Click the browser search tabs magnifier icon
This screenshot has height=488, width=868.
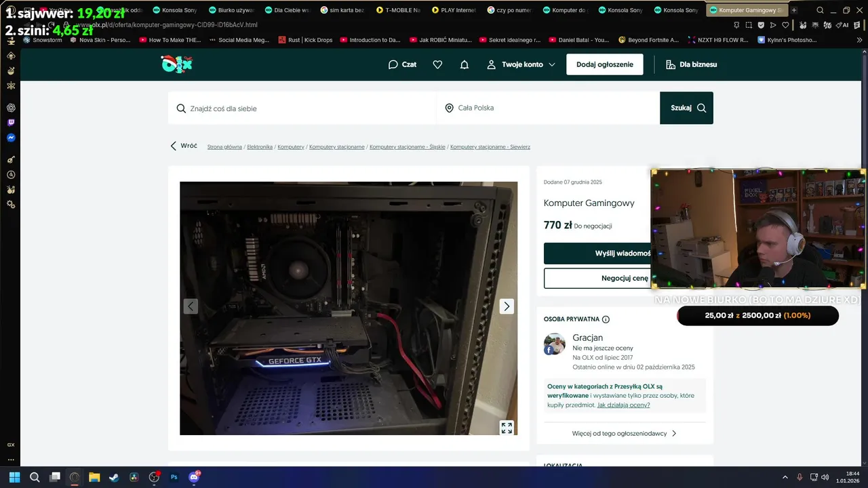[821, 10]
